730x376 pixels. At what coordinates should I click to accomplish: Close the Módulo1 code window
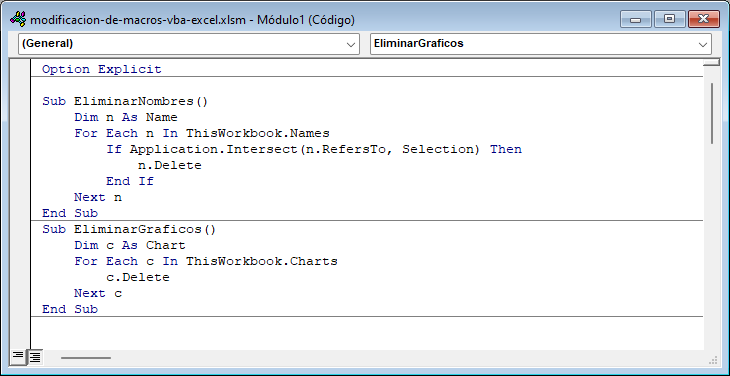tap(703, 19)
